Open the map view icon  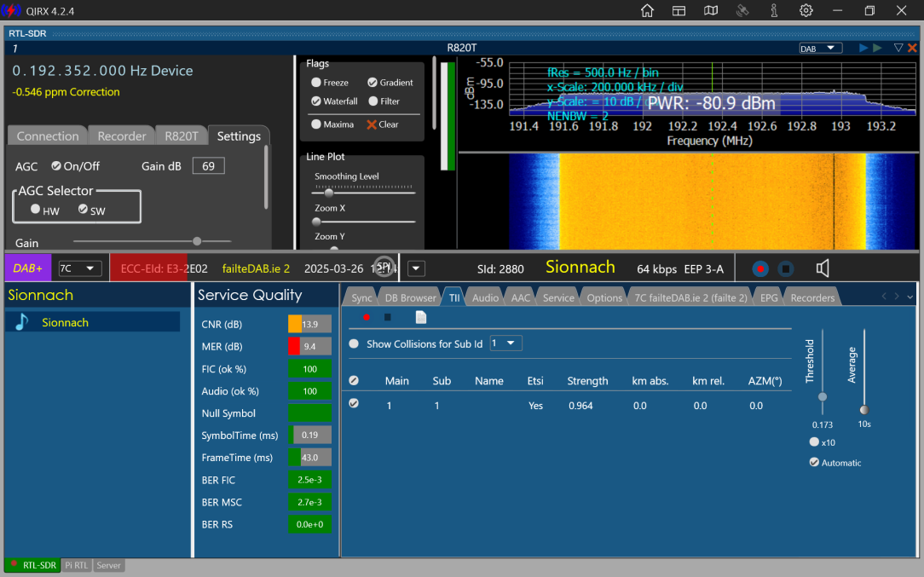tap(711, 10)
